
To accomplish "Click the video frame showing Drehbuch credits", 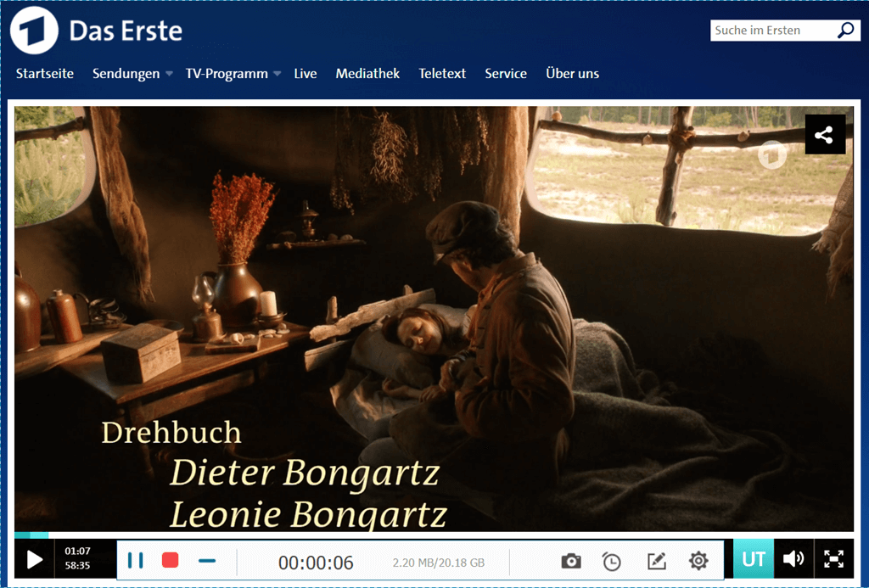I will [x=434, y=319].
